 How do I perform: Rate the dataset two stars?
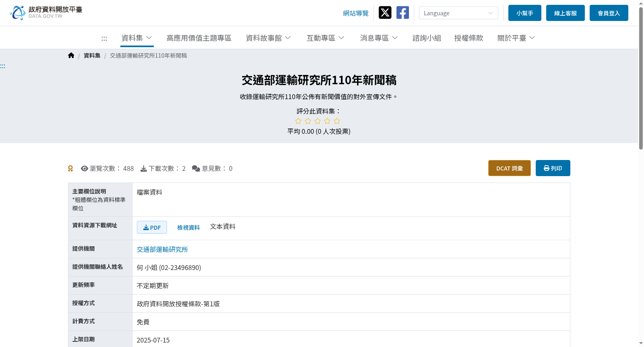coord(308,121)
